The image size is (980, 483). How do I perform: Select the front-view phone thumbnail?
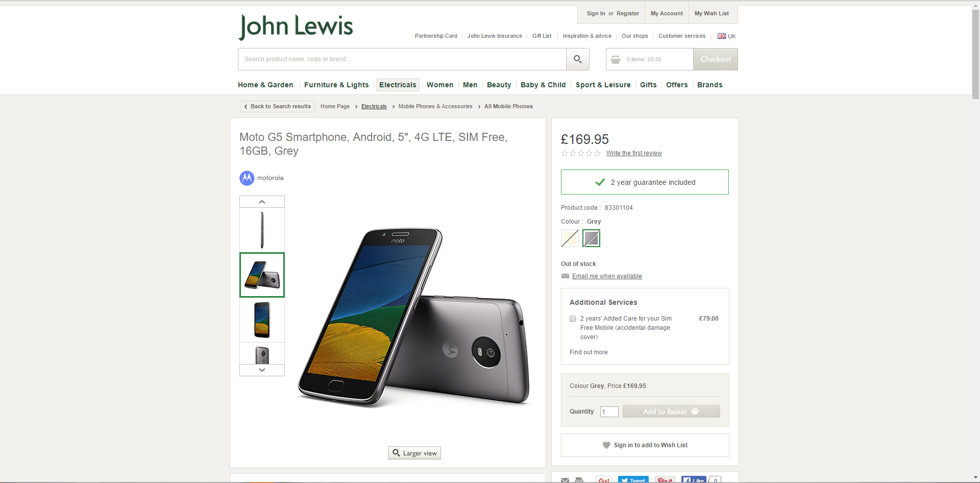point(262,320)
